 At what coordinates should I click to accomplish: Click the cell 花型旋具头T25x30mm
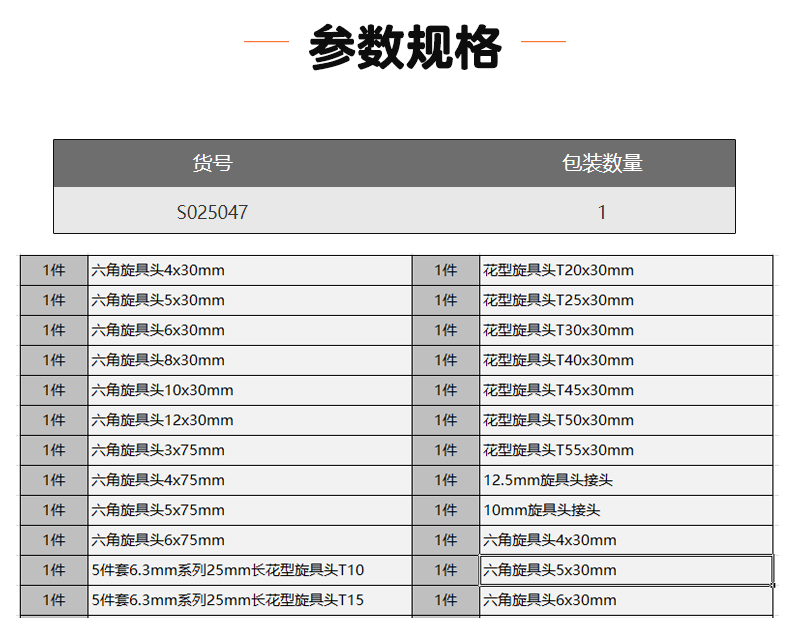(x=626, y=301)
